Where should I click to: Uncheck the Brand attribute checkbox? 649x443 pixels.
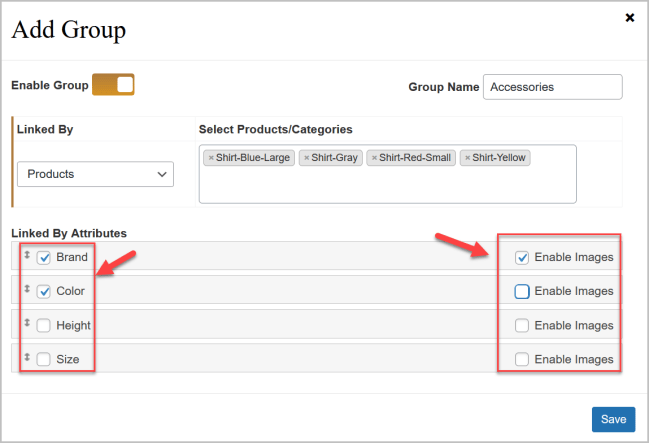44,257
